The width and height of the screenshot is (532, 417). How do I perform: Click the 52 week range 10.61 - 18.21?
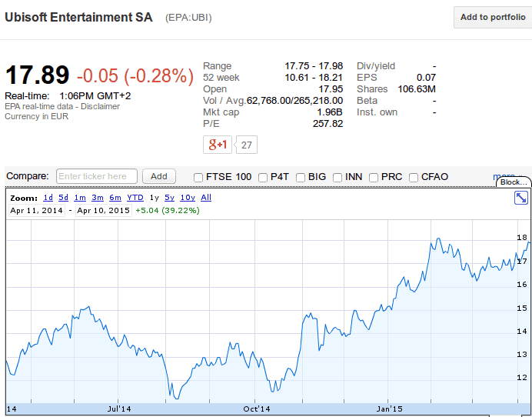coord(314,78)
